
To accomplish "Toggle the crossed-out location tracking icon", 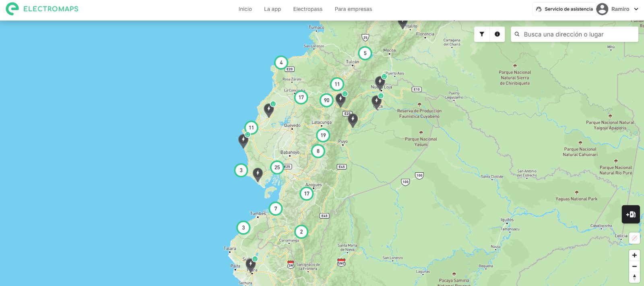I will 634,238.
